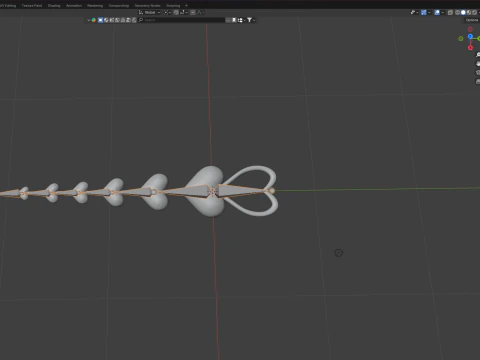Click the bright red X axis gizmo ball

(470, 48)
